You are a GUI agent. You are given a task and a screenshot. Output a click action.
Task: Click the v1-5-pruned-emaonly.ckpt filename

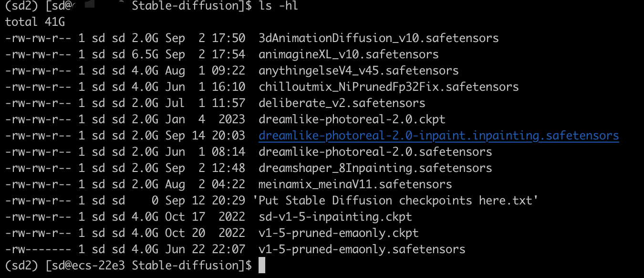tap(339, 233)
